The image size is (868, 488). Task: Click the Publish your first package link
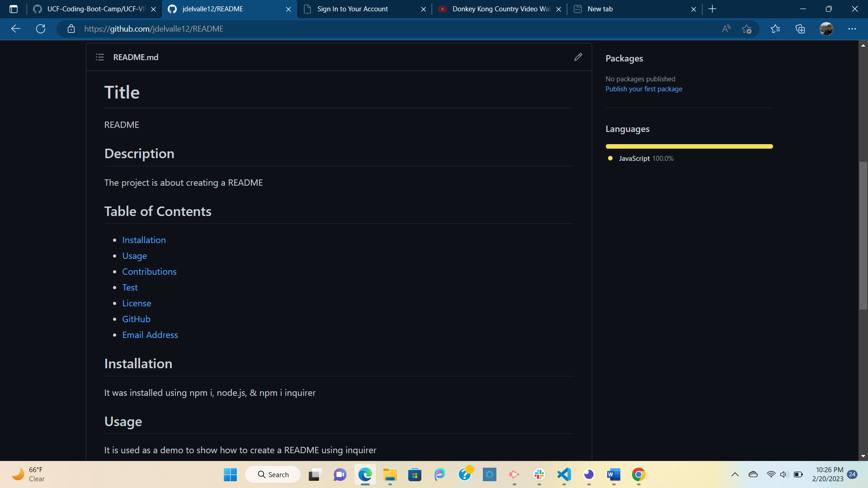click(644, 89)
